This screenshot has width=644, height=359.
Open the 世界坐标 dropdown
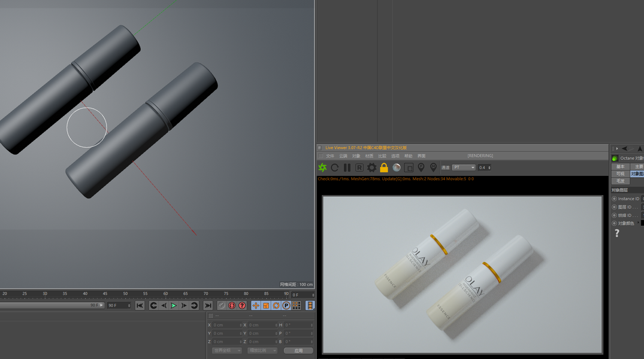coord(226,351)
